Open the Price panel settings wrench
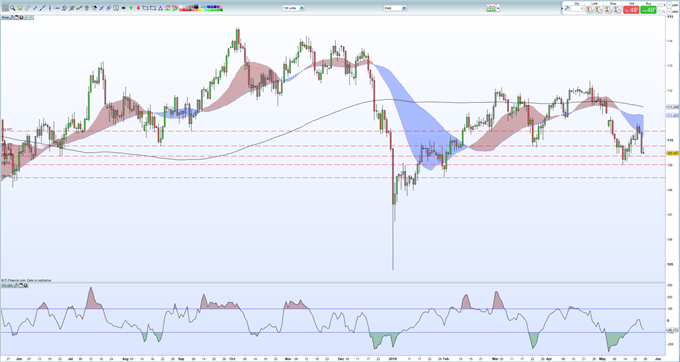Screen dimensions: 680x362 [x=12, y=17]
